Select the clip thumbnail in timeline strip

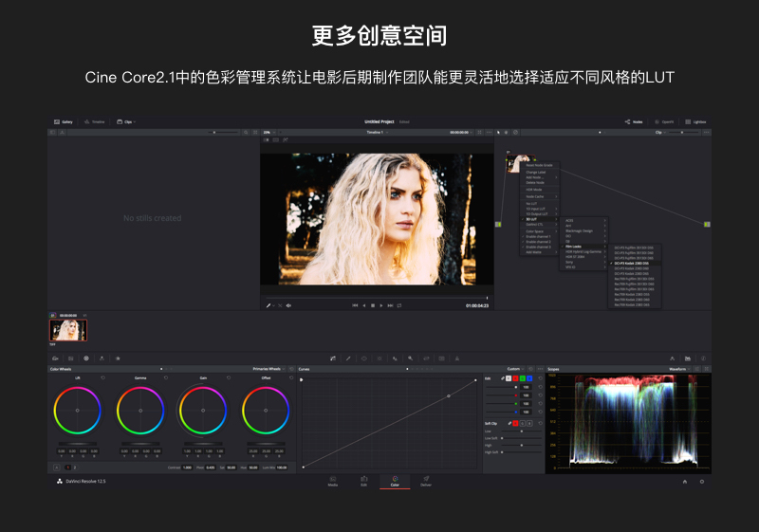point(68,329)
